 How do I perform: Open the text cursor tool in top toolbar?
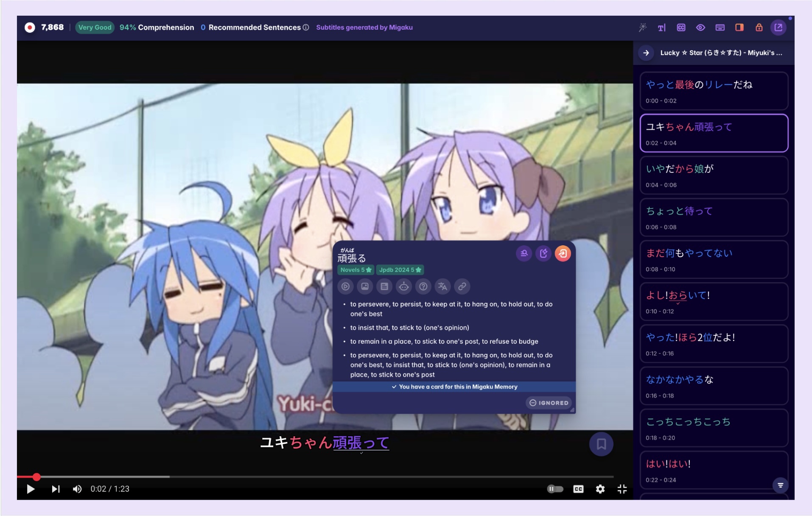661,28
